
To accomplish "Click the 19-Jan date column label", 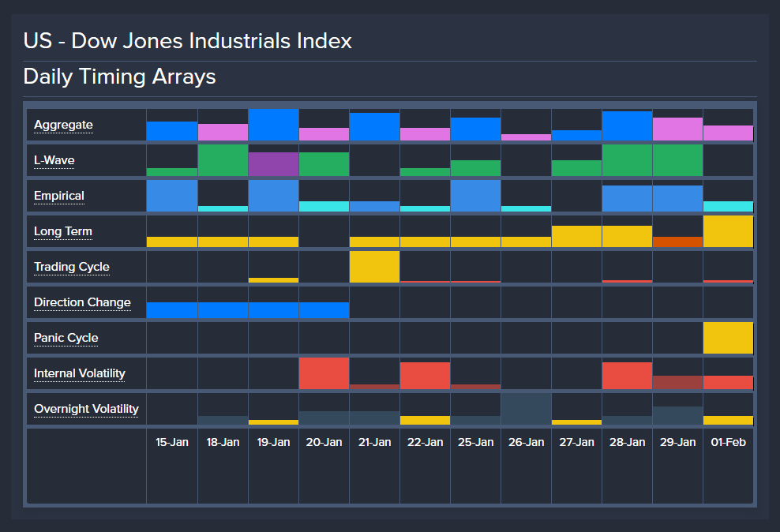I will point(274,442).
